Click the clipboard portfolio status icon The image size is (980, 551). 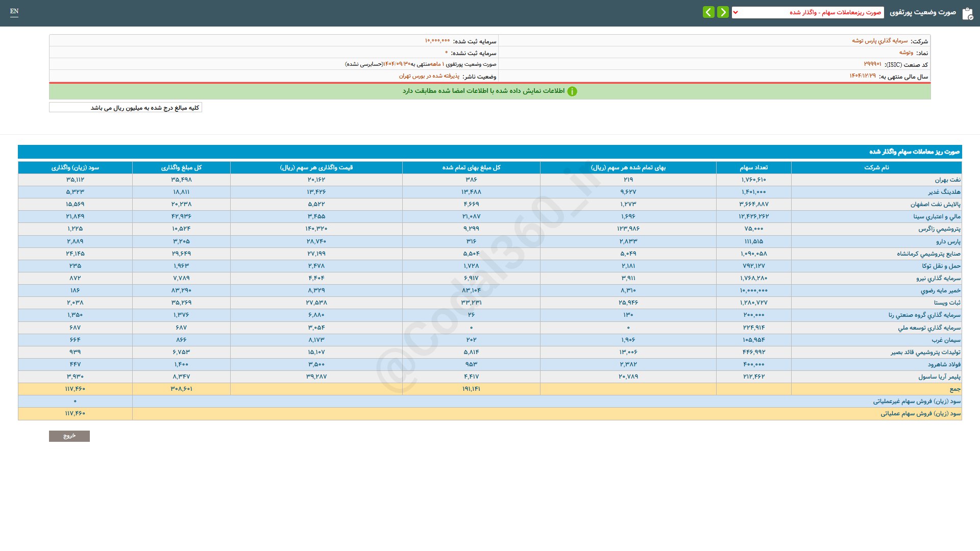point(967,13)
